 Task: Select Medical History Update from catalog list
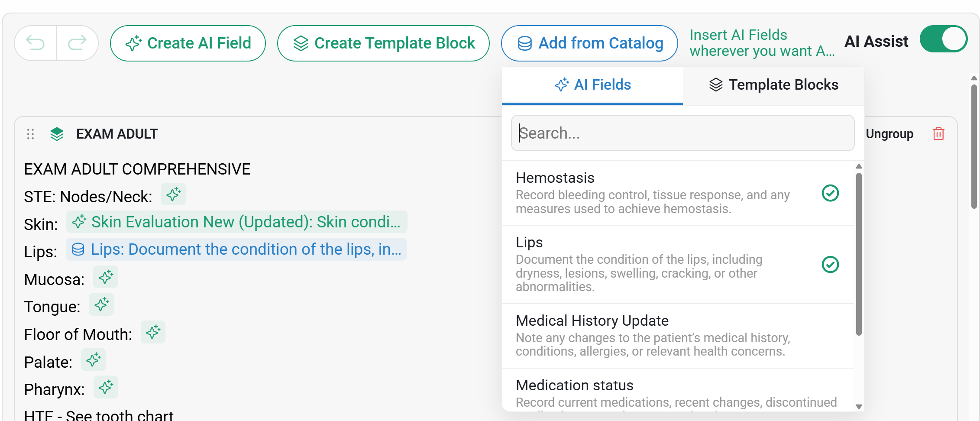(x=678, y=336)
